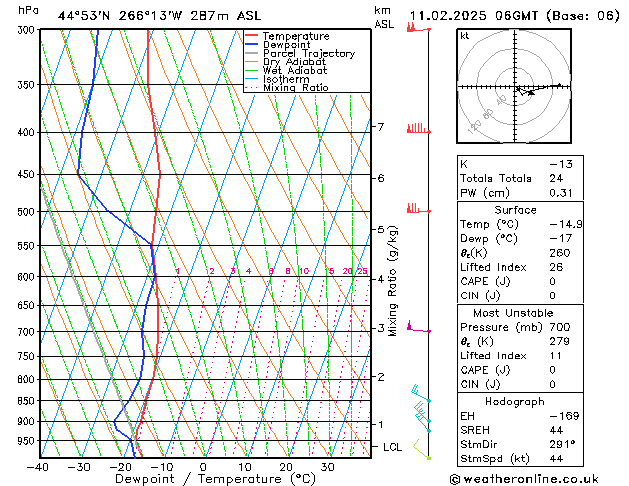Viewport: 629px width, 486px height.
Task: Click the gray Parcel Trajectory legend line
Action: [x=251, y=53]
